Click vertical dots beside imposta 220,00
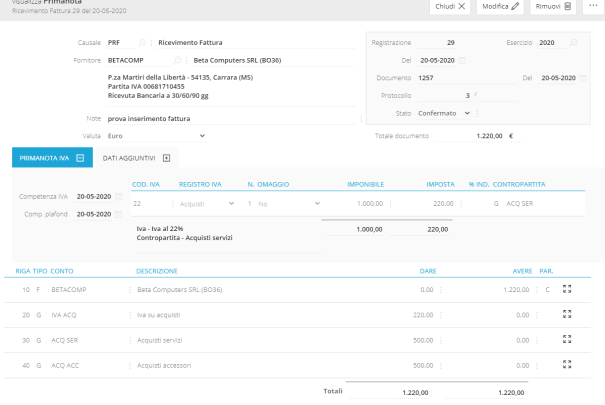This screenshot has height=405, width=605. click(x=461, y=204)
